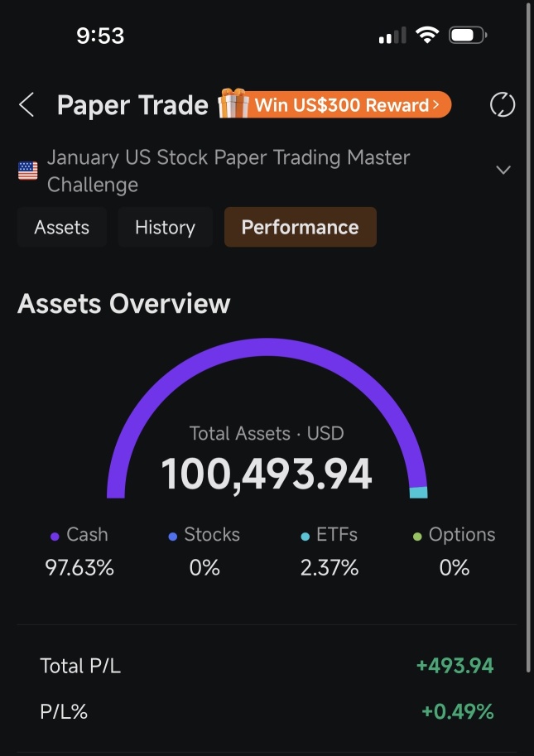
Task: Tap the cellular signal icon
Action: click(392, 36)
